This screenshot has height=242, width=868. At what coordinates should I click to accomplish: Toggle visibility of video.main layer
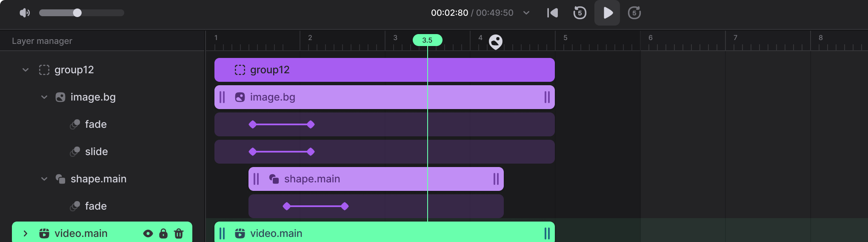pos(148,233)
